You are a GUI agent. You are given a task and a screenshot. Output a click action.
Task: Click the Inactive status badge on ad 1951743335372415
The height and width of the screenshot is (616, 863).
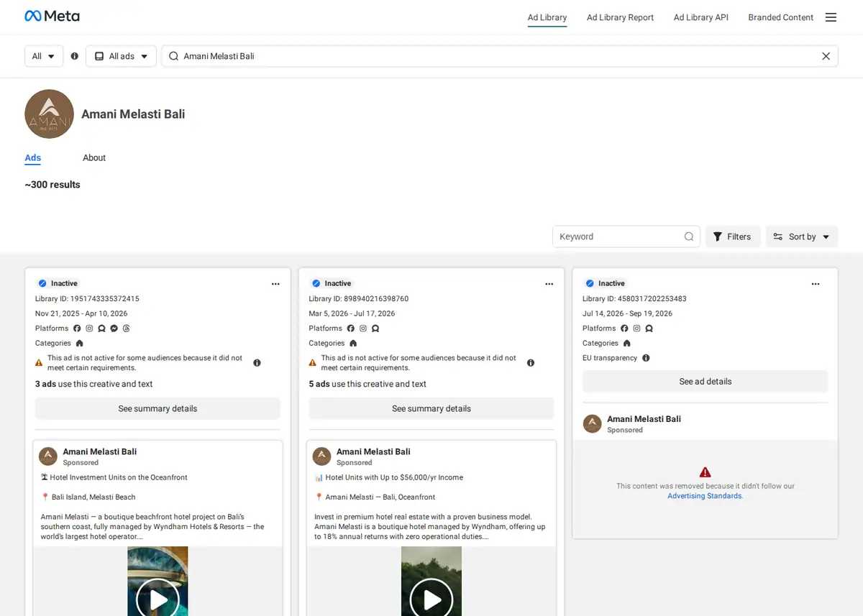pos(58,283)
